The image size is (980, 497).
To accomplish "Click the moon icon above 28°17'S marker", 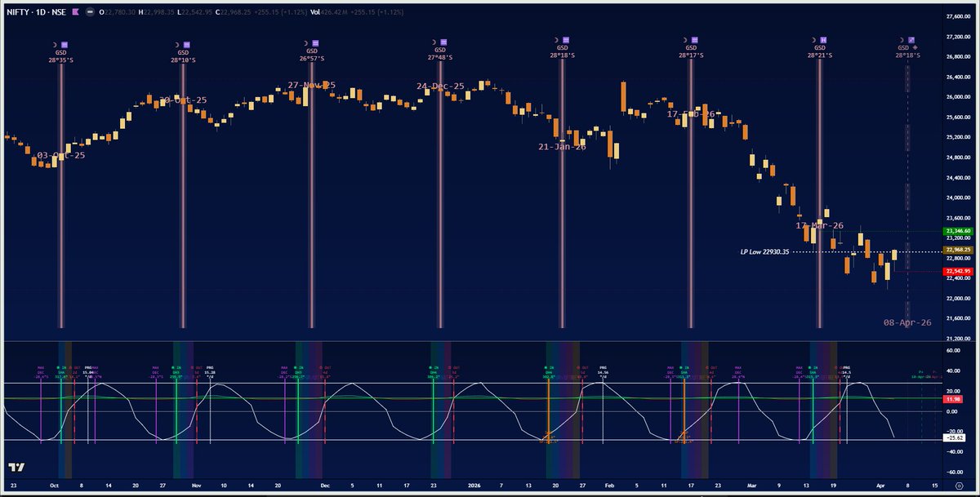I will [x=685, y=38].
